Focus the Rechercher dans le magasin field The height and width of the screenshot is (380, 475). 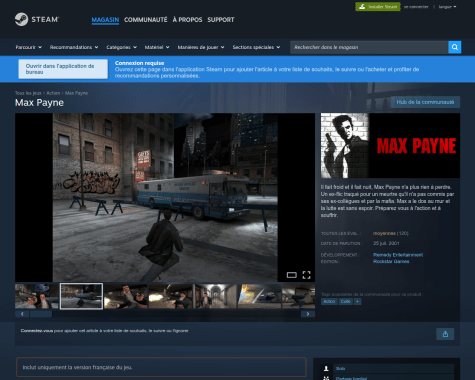[x=369, y=47]
